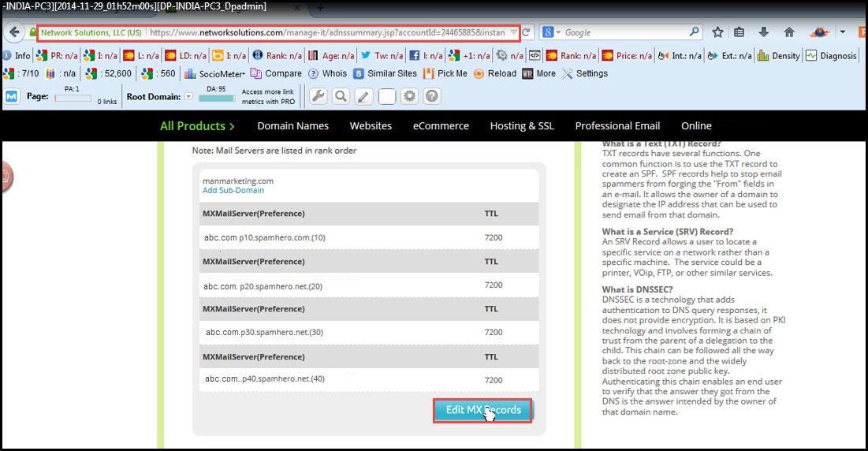Click the Pick Me toolbar item
Screen dimensions: 868x451
(445, 73)
